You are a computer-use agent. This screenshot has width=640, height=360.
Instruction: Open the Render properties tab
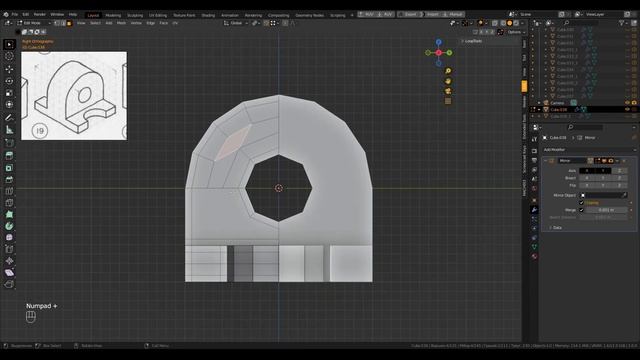pos(534,151)
